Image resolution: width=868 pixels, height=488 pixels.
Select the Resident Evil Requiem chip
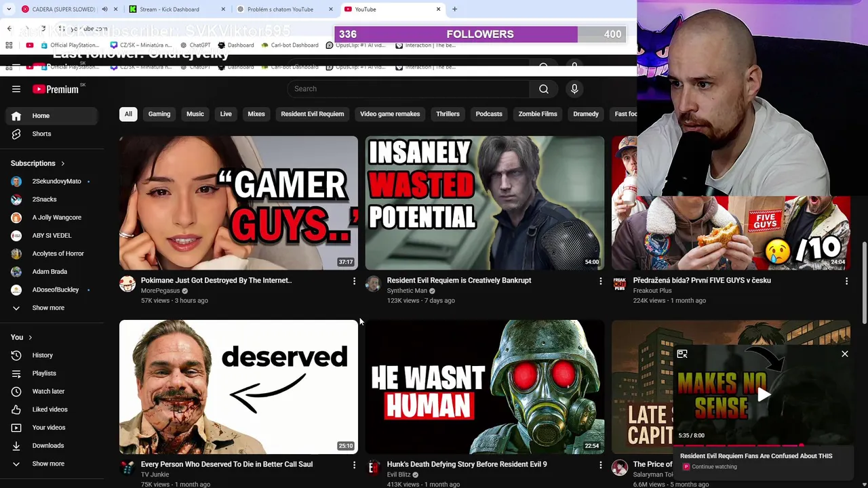313,114
